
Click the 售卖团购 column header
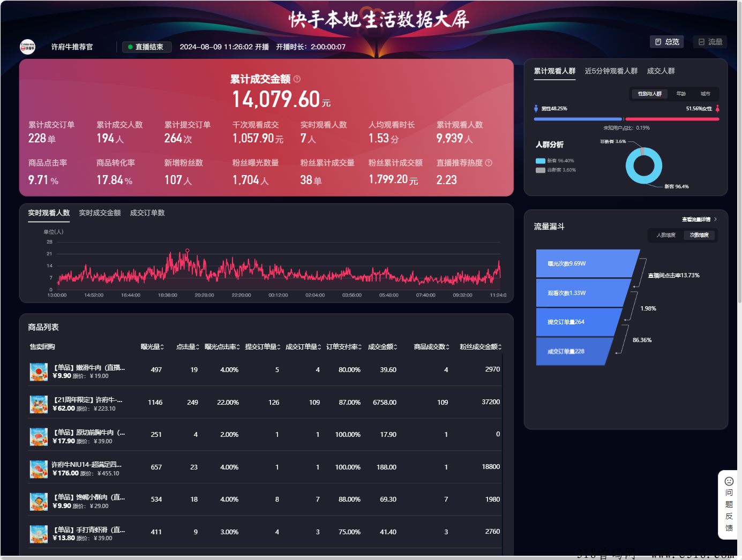(x=42, y=347)
